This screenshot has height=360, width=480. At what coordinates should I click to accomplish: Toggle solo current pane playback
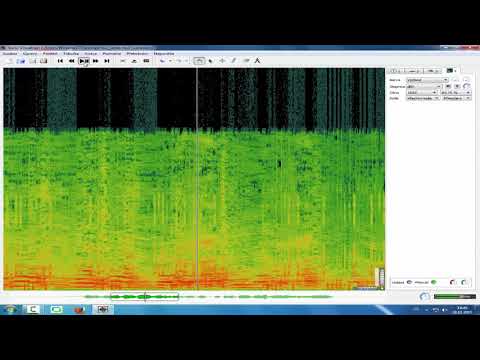(146, 61)
